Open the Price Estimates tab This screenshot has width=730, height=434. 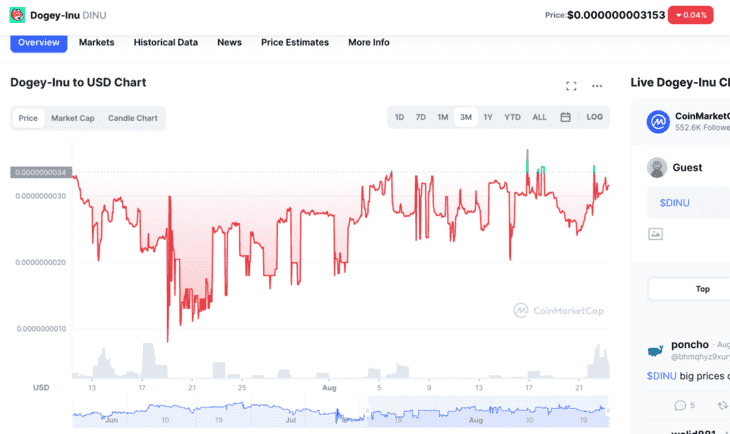[x=295, y=42]
